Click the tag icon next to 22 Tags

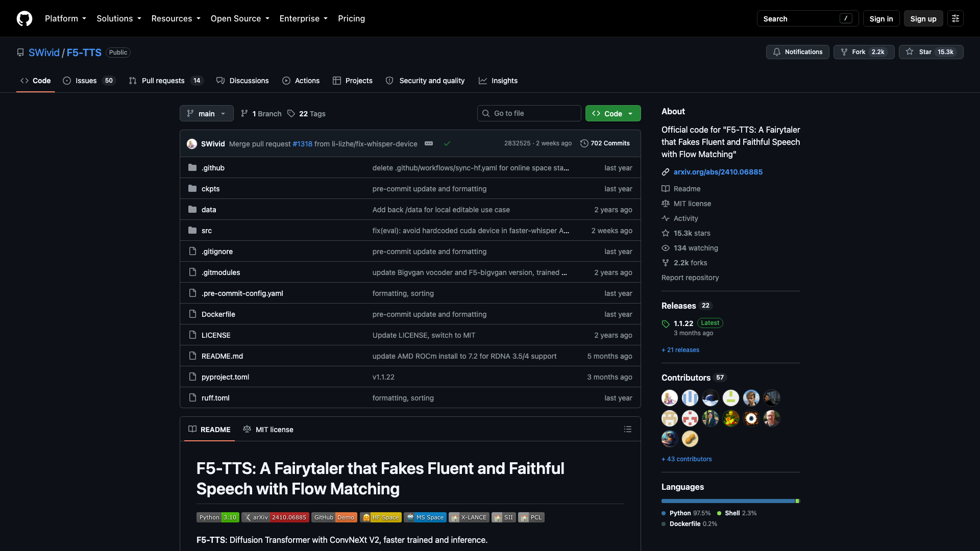(x=291, y=113)
